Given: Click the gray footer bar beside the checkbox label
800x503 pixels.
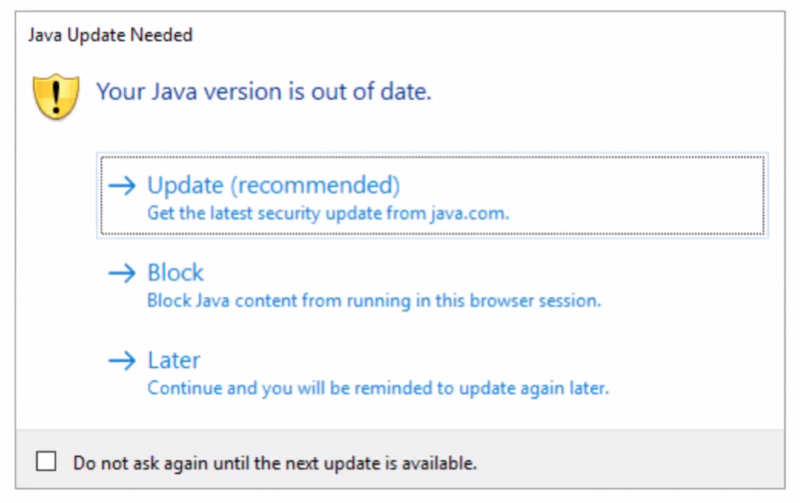Looking at the screenshot, I should coord(628,462).
